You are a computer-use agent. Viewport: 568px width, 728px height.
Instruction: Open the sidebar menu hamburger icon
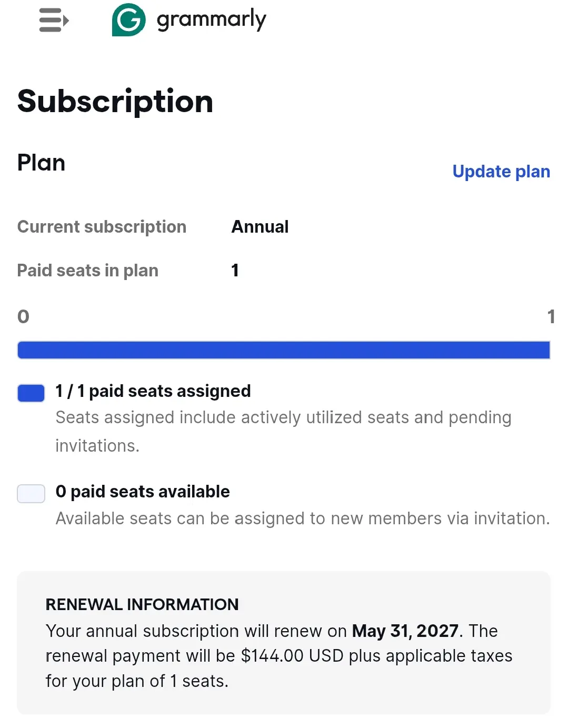(54, 21)
